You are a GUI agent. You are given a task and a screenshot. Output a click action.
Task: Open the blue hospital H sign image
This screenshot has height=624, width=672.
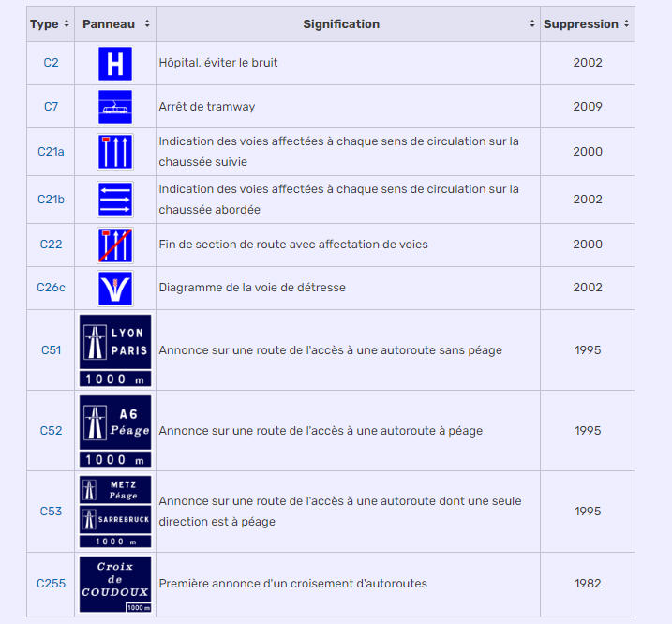click(x=115, y=64)
